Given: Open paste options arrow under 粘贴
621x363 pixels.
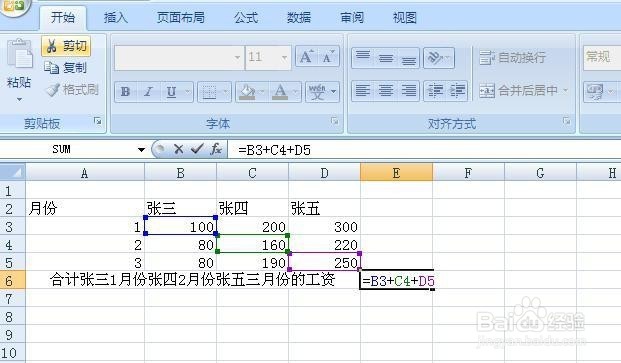Looking at the screenshot, I should click(19, 100).
